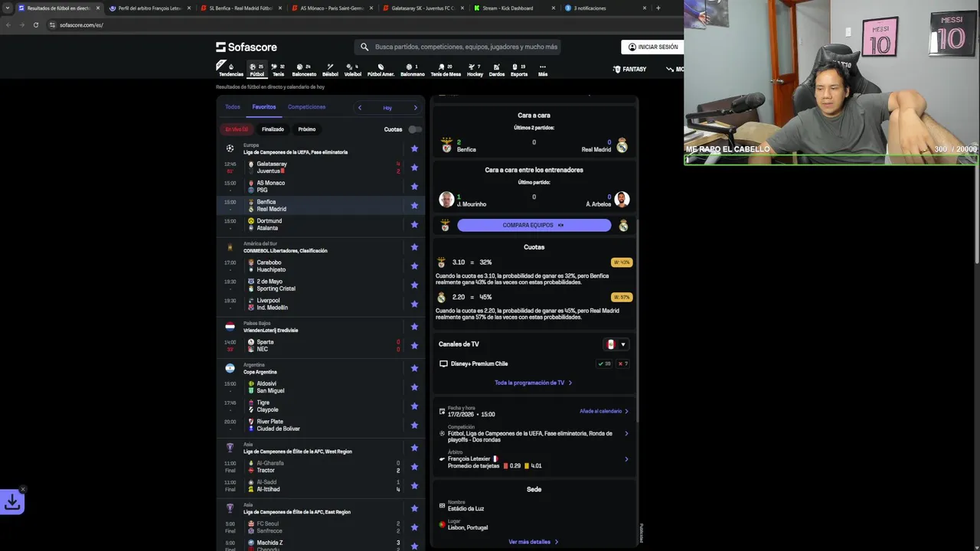Click the download arrow floating icon
980x551 pixels.
click(12, 501)
